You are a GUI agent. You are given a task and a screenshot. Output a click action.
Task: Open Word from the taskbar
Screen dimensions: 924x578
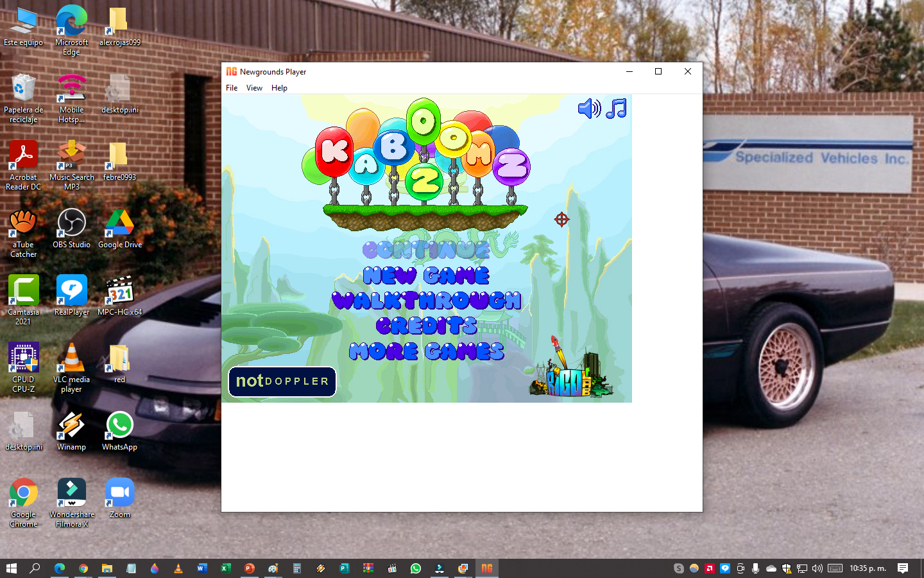[202, 568]
